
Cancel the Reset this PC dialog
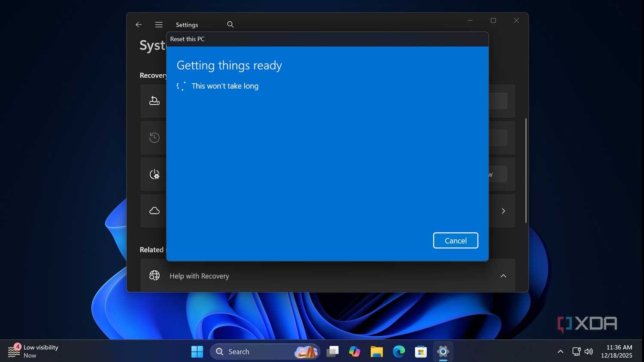point(456,241)
